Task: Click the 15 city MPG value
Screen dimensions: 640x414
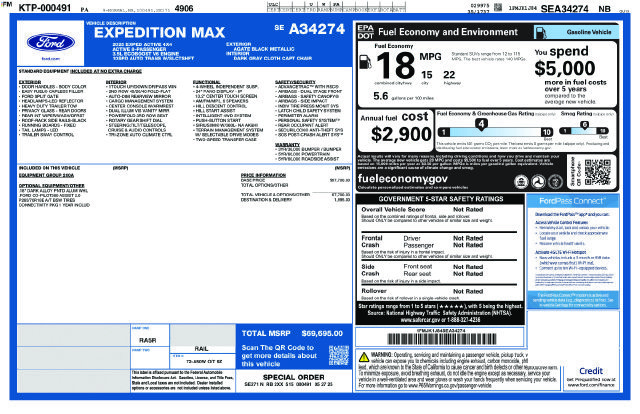Action: 427,75
